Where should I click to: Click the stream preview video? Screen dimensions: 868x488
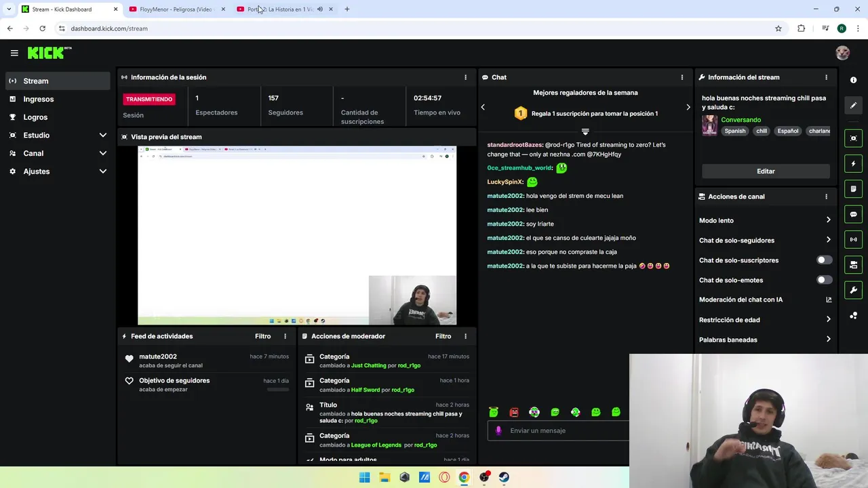pyautogui.click(x=297, y=235)
